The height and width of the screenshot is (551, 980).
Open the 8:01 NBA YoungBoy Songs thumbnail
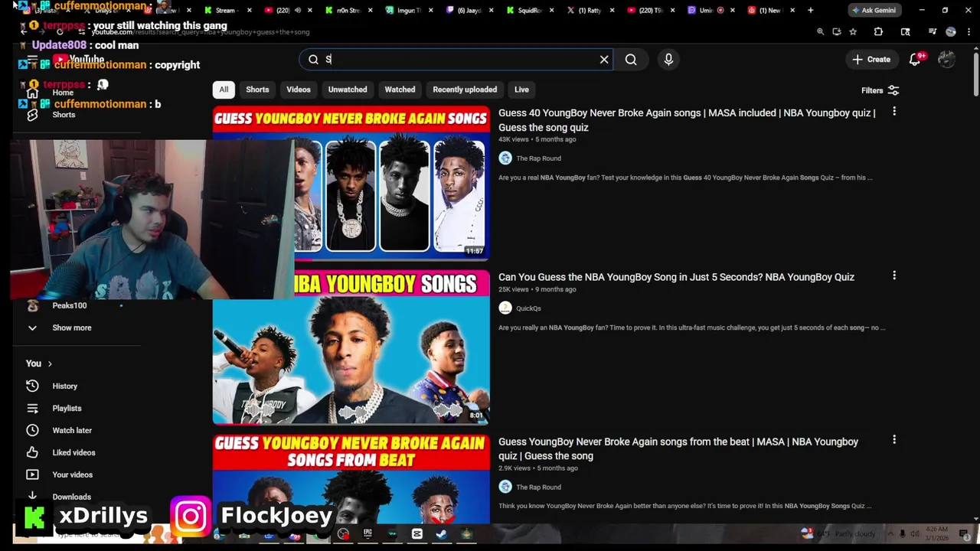point(351,347)
